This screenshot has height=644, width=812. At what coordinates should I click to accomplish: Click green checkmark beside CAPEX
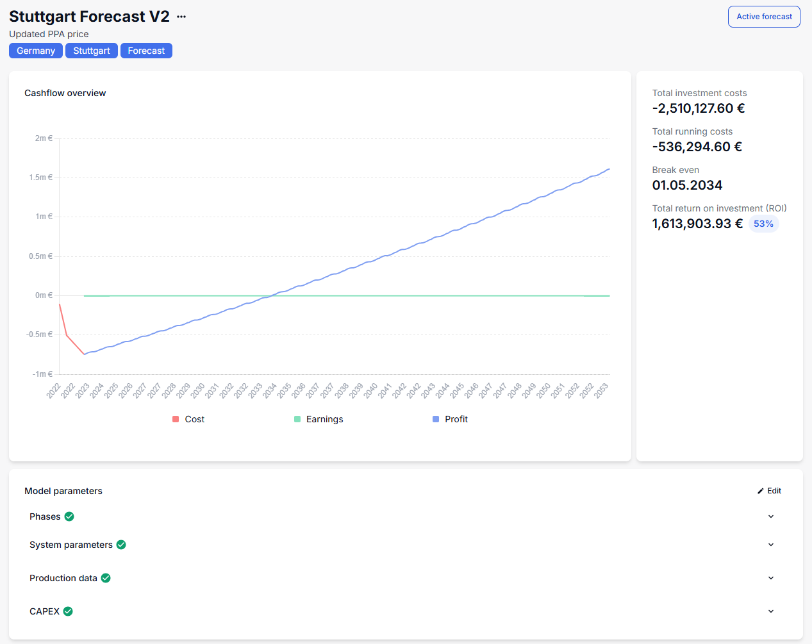pos(68,611)
